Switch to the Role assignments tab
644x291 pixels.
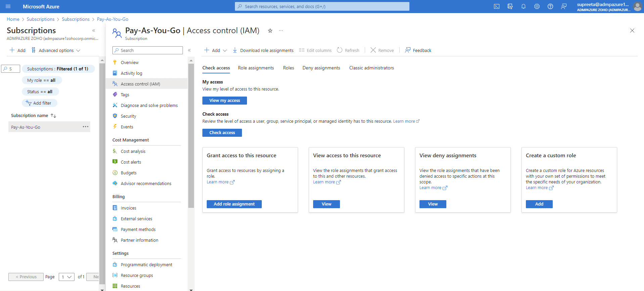(256, 68)
